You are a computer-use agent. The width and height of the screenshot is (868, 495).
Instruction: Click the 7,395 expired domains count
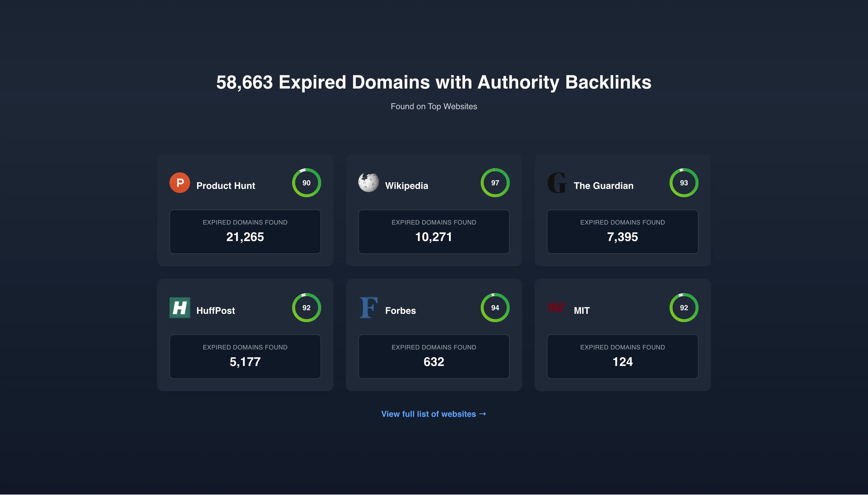(x=623, y=237)
